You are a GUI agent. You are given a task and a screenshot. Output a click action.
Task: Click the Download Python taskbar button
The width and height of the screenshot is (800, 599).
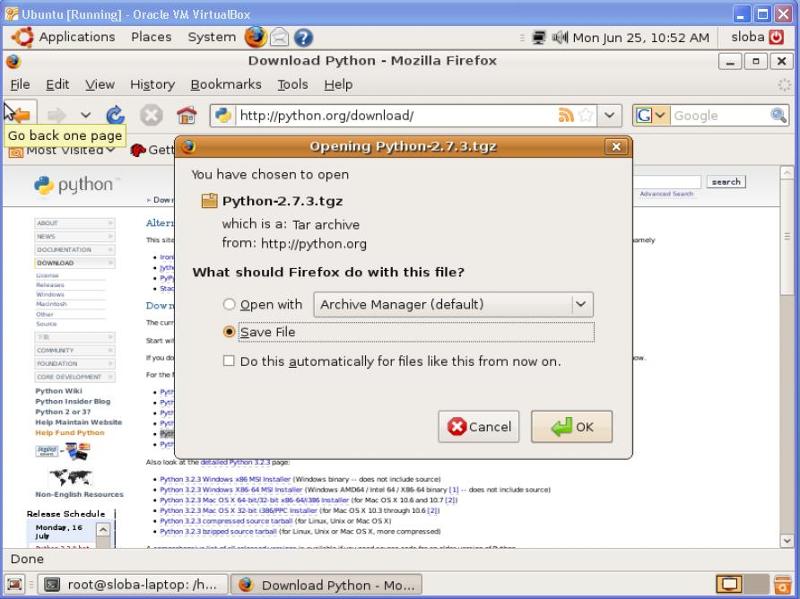click(327, 585)
